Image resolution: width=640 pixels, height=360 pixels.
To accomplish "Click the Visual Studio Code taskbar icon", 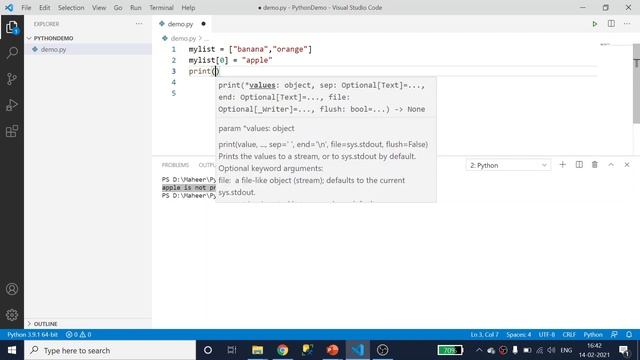I will pos(358,350).
